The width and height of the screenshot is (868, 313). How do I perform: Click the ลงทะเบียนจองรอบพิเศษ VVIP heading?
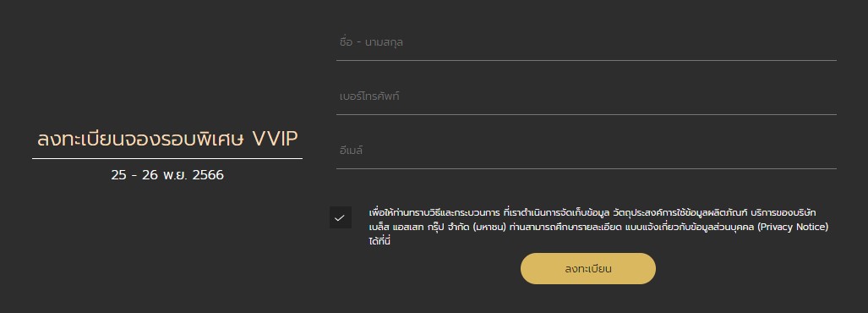[167, 139]
